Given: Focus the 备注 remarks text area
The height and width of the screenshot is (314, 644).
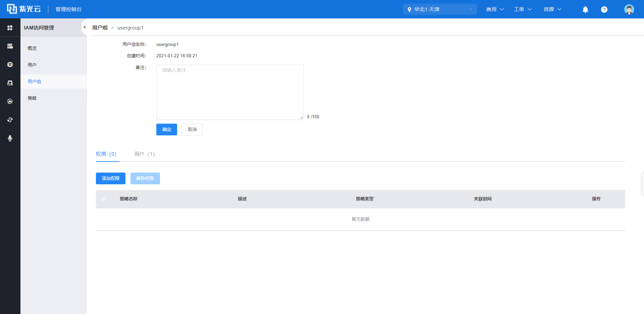Looking at the screenshot, I should click(x=230, y=92).
